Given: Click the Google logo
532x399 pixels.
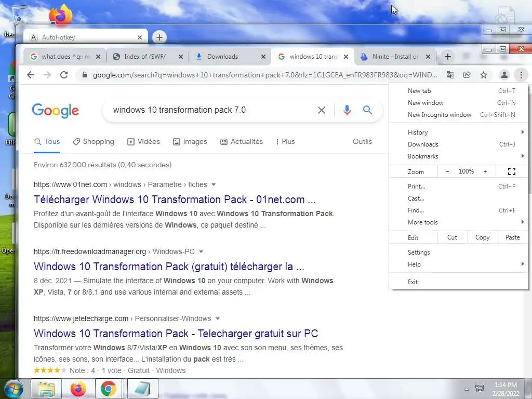Looking at the screenshot, I should pyautogui.click(x=55, y=111).
